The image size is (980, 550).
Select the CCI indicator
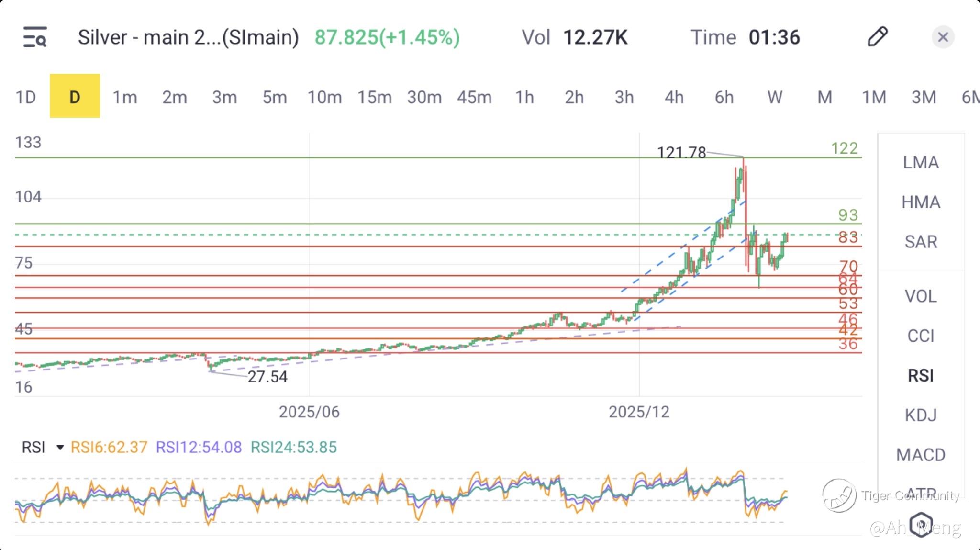(921, 336)
